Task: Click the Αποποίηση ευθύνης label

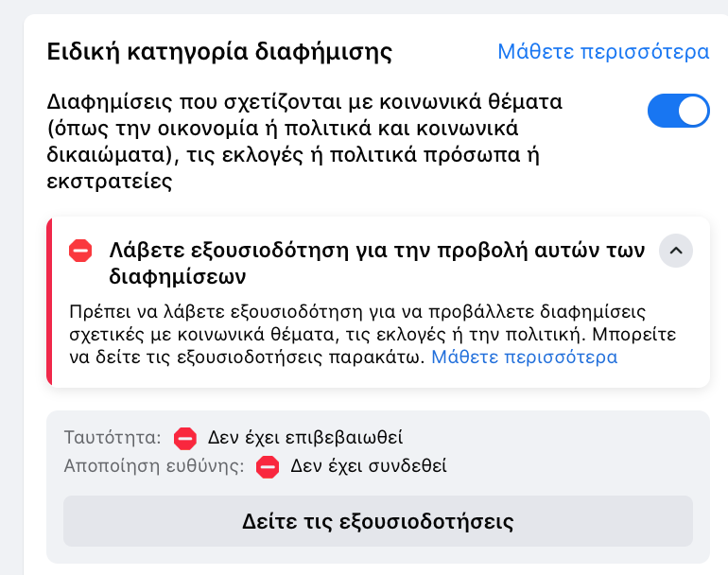Action: tap(154, 465)
